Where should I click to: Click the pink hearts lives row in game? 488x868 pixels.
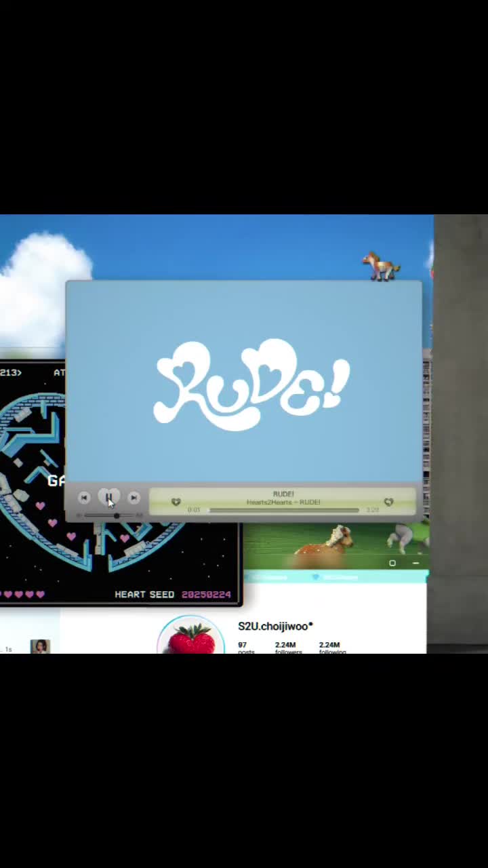coord(22,594)
